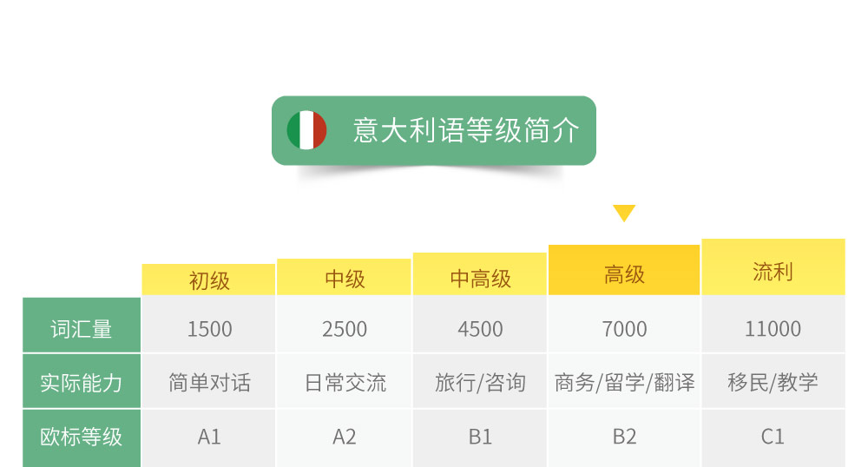This screenshot has height=467, width=868.
Task: Click the yellow triangle marker above 高级
Action: pyautogui.click(x=624, y=213)
